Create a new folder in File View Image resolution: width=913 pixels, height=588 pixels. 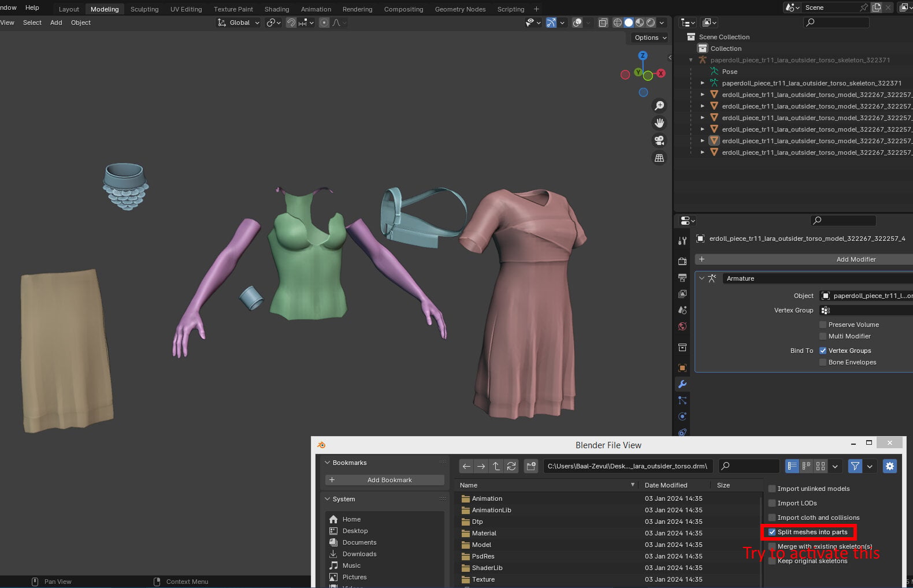point(531,466)
